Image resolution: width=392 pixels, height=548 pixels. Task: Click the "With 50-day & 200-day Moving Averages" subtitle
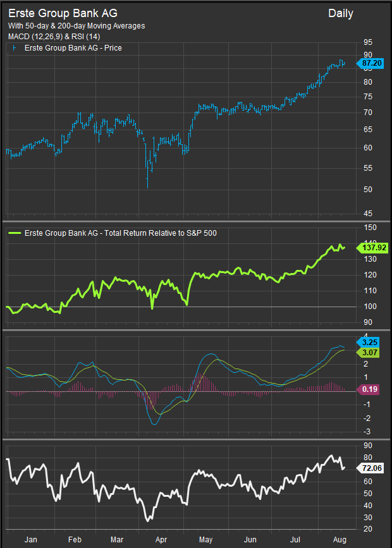[x=77, y=26]
